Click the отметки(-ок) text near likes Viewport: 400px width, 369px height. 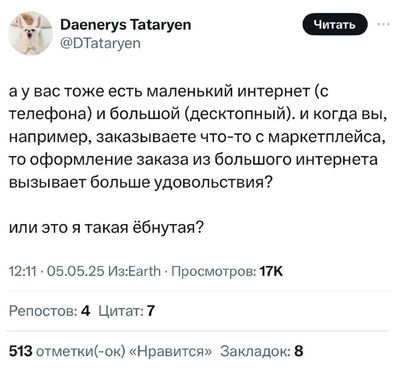pos(80,351)
